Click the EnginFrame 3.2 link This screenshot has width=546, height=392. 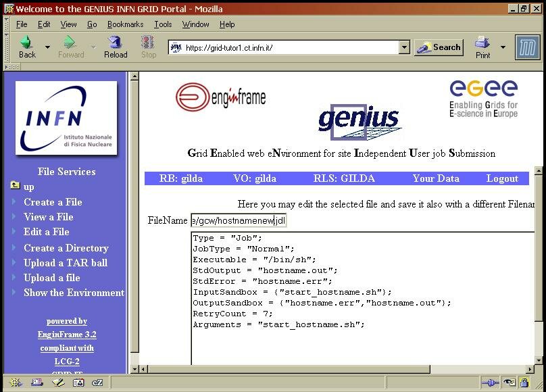[x=67, y=335]
